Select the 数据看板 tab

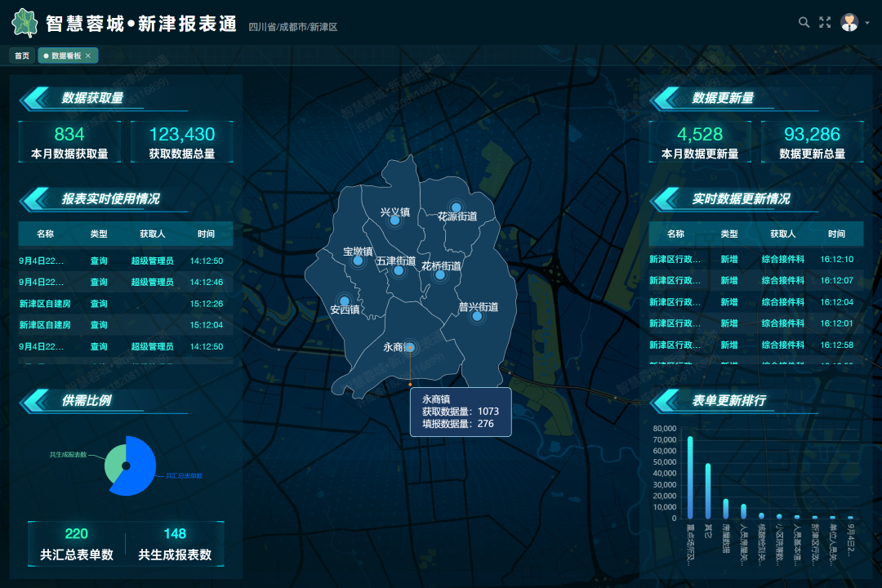65,56
